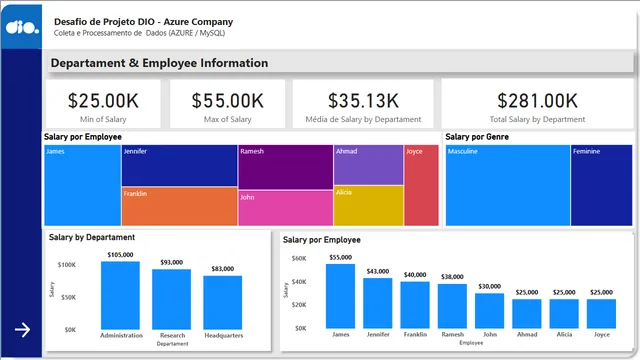Select James tile in employee treemap
The height and width of the screenshot is (360, 640).
point(82,185)
